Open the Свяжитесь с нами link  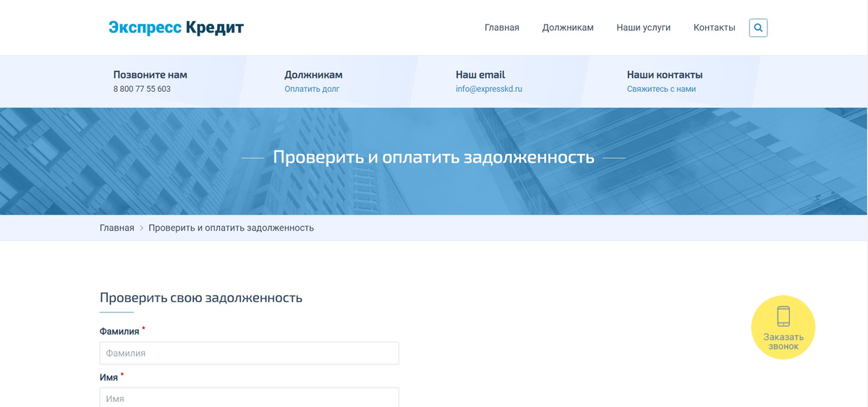click(x=661, y=89)
